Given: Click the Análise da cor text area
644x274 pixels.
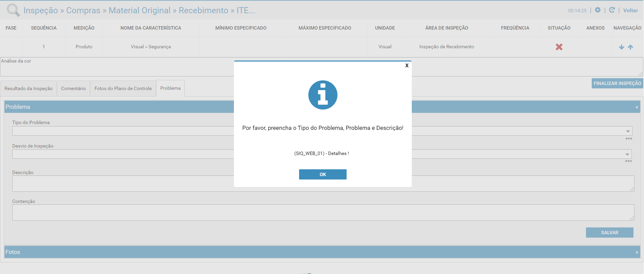Looking at the screenshot, I should tap(321, 67).
